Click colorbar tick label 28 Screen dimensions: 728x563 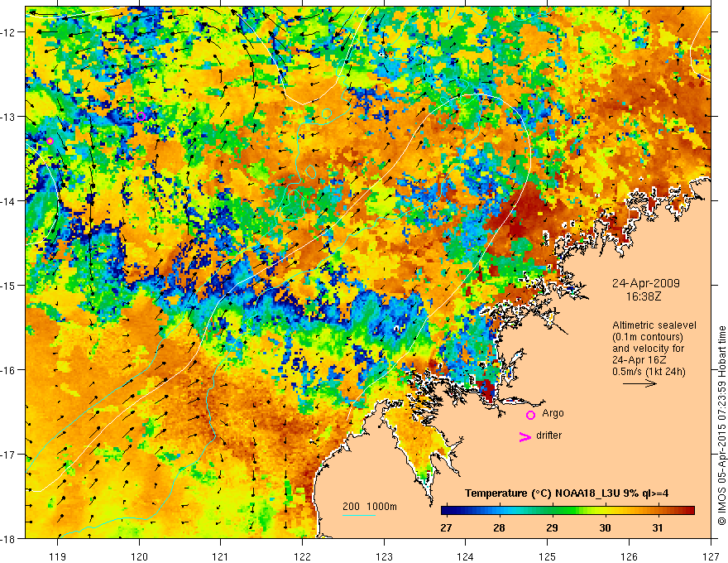click(499, 527)
